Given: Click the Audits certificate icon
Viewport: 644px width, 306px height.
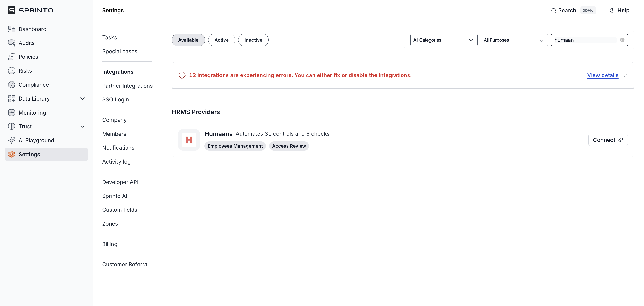Looking at the screenshot, I should [x=12, y=43].
